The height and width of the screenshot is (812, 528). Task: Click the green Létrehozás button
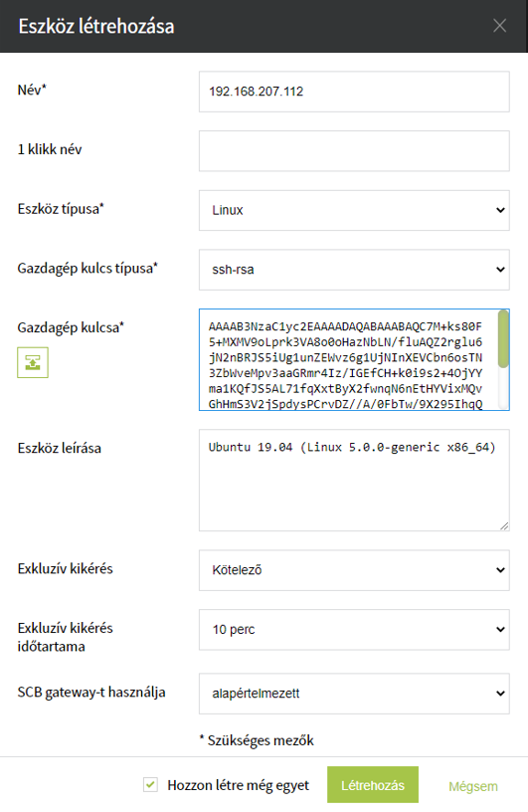(373, 785)
